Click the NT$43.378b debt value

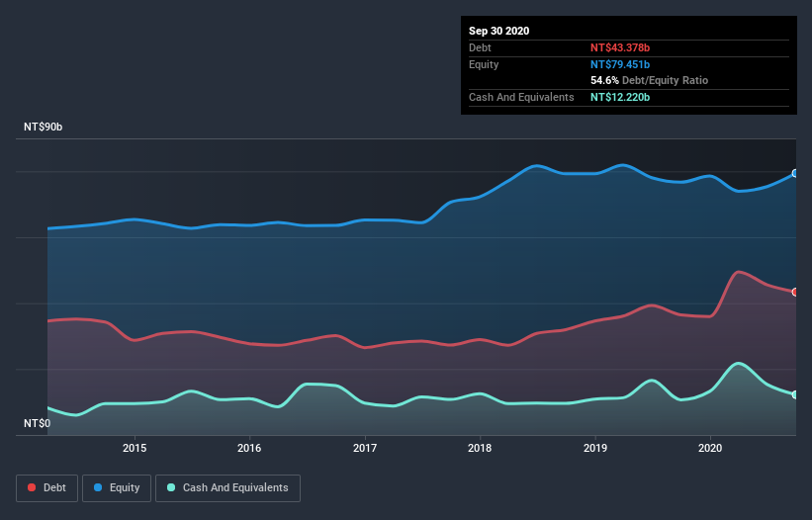coord(620,47)
